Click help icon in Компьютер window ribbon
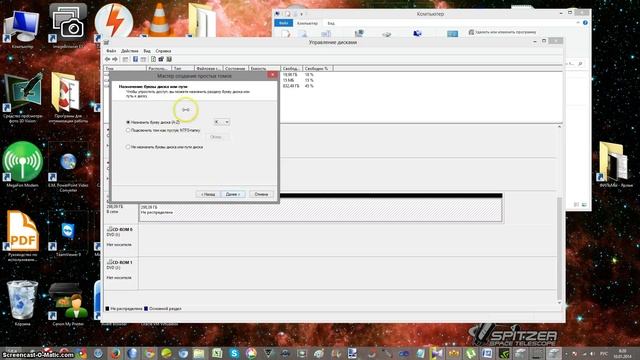Viewport: 640px width, 360px height. pyautogui.click(x=585, y=23)
